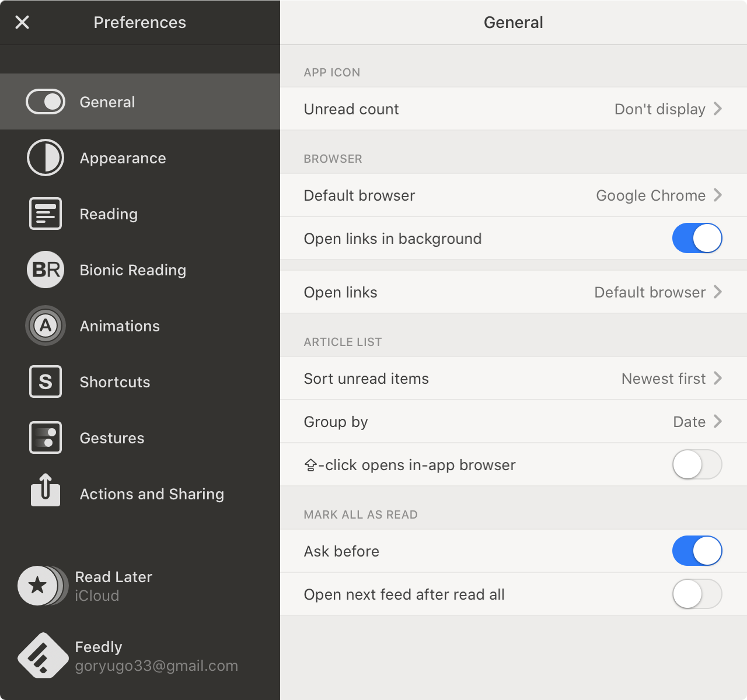Open the Animations circled-A icon

[46, 325]
